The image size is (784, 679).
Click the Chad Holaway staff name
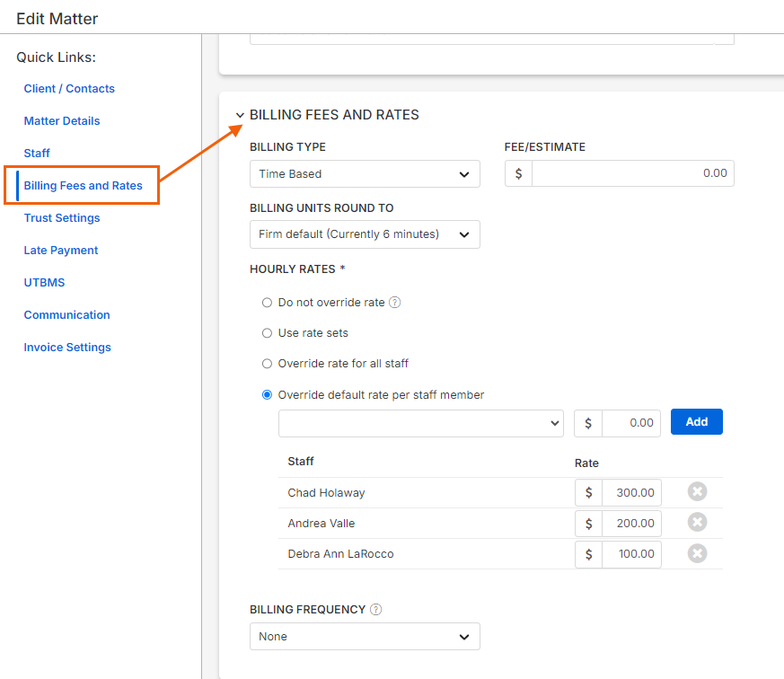[x=327, y=493]
